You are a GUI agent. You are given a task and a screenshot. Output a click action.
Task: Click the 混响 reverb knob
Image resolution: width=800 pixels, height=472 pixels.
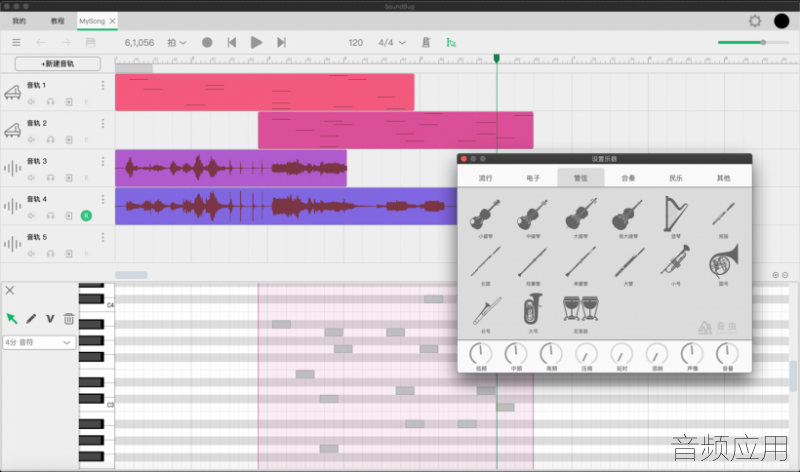(657, 356)
